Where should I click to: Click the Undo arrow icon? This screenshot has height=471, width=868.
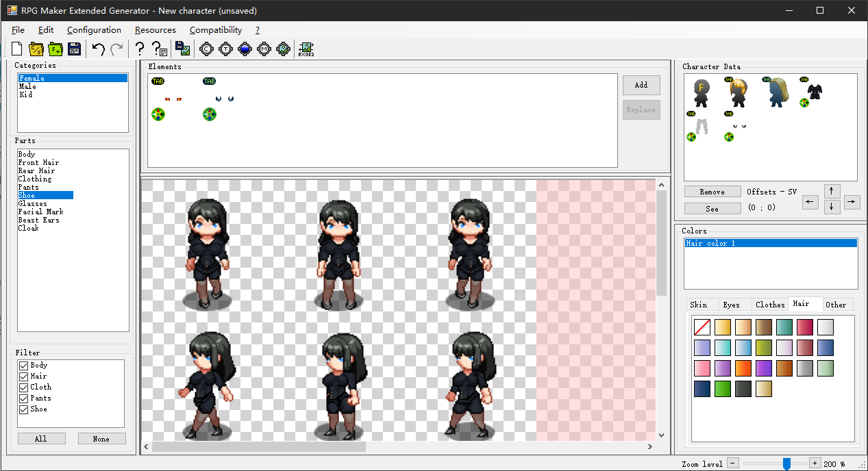(99, 49)
